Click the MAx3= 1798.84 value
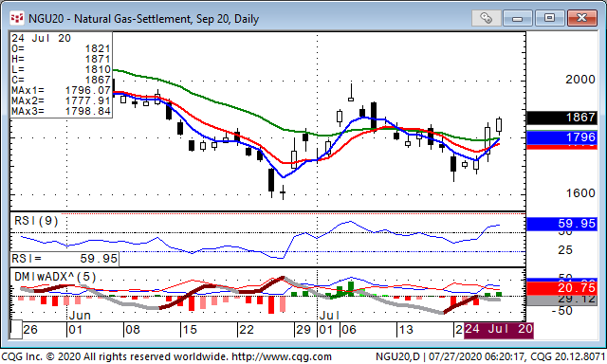The width and height of the screenshot is (607, 364). click(x=61, y=112)
